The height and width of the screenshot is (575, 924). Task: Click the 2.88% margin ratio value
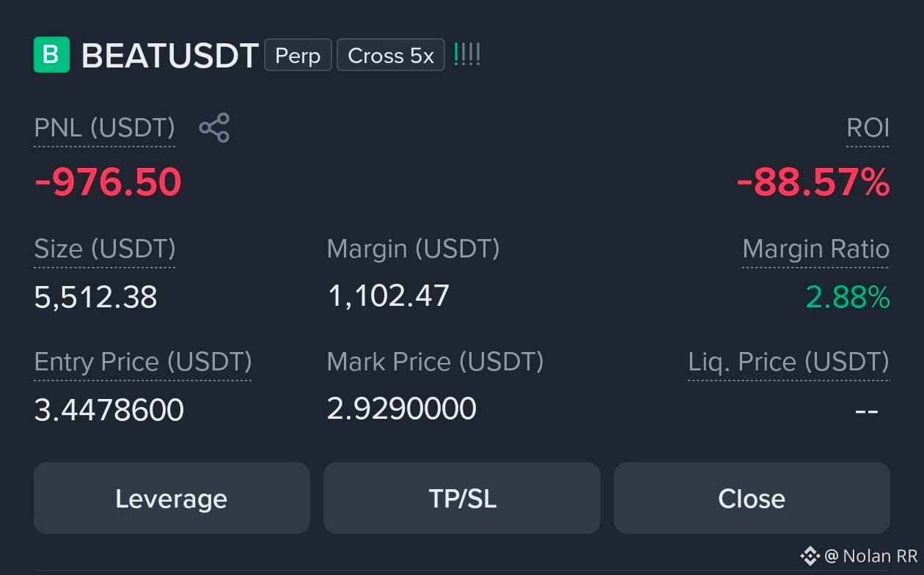pos(848,297)
